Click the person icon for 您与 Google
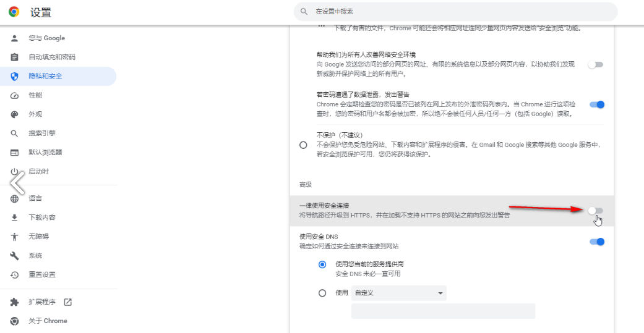 tap(14, 38)
